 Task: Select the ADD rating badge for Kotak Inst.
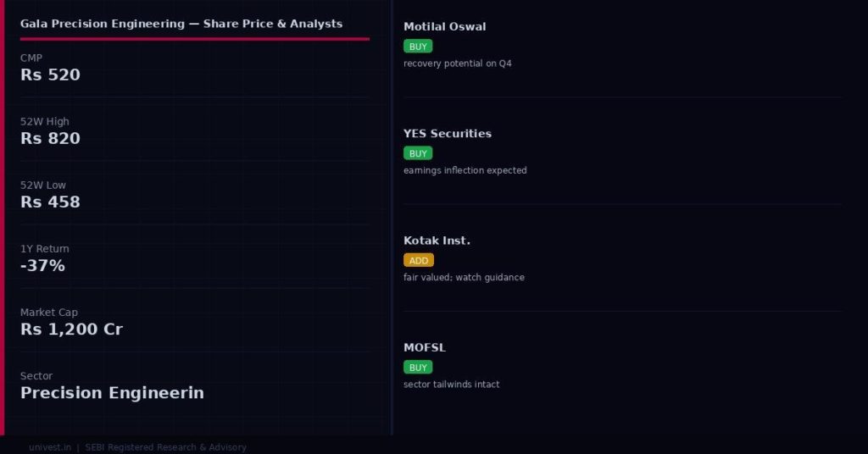click(x=419, y=261)
